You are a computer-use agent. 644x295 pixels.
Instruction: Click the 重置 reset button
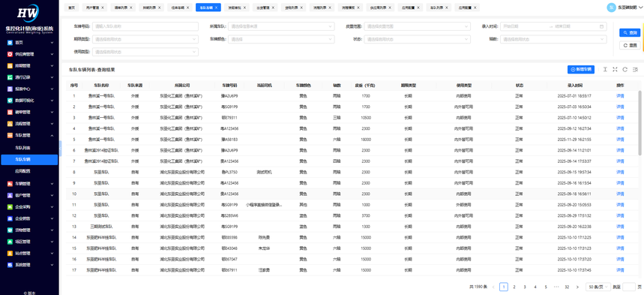[x=630, y=45]
